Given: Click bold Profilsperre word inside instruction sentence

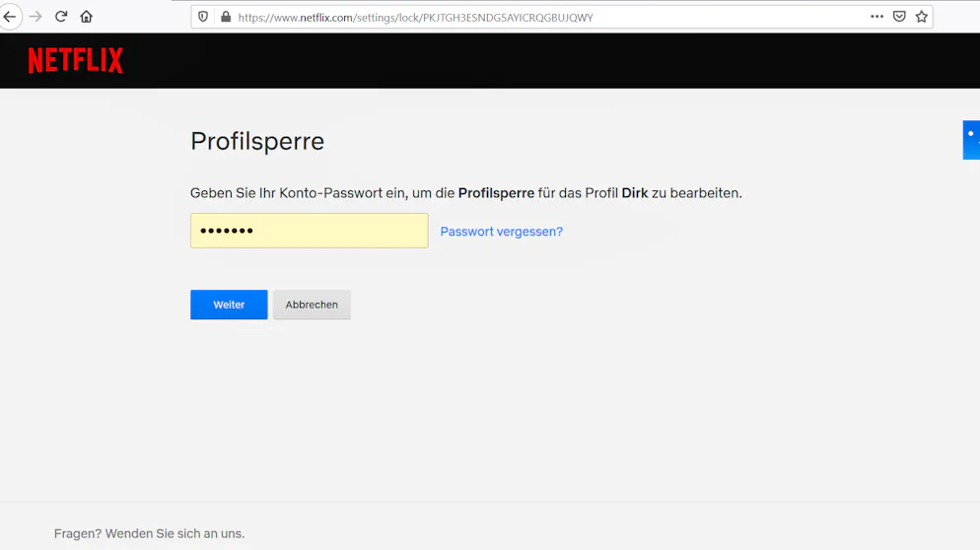Looking at the screenshot, I should click(x=496, y=193).
